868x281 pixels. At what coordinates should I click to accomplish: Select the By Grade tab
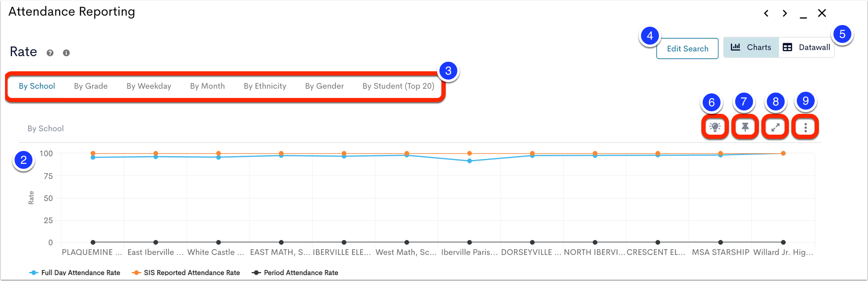[91, 86]
